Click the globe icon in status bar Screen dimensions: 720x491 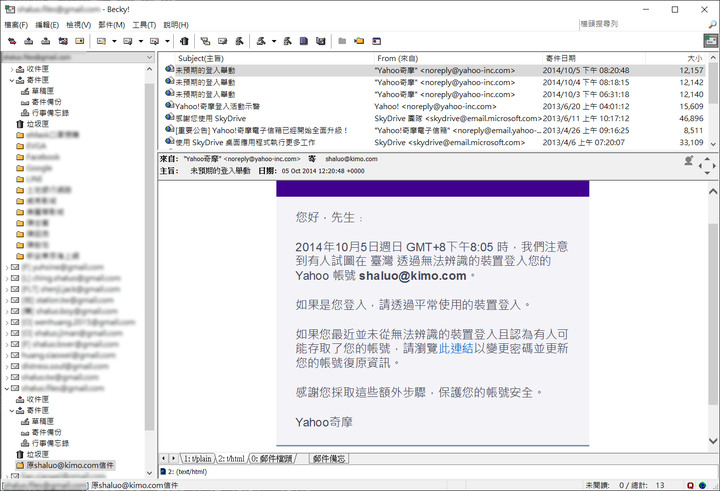(703, 485)
